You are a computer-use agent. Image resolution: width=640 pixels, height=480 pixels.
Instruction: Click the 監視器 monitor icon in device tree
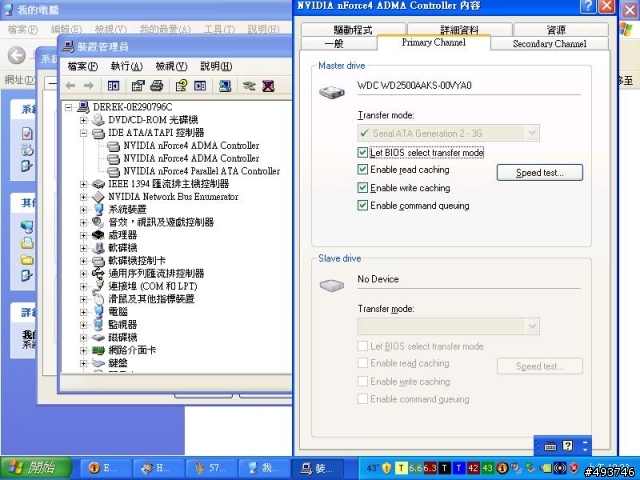point(98,325)
